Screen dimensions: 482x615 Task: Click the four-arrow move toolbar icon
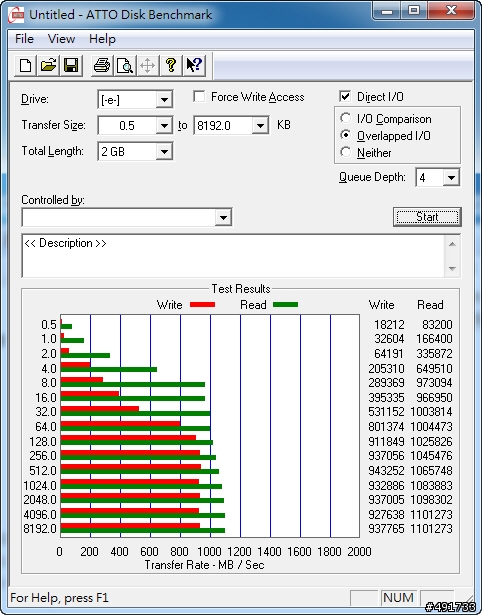click(147, 65)
